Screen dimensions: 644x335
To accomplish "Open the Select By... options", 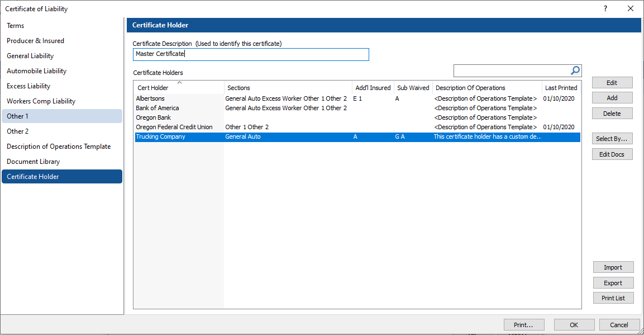I will coord(612,139).
